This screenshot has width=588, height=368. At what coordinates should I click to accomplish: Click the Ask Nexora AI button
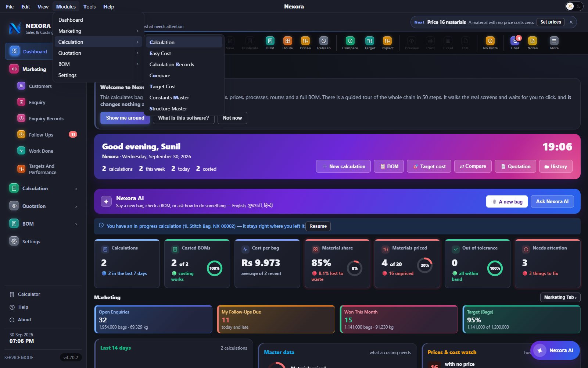552,202
